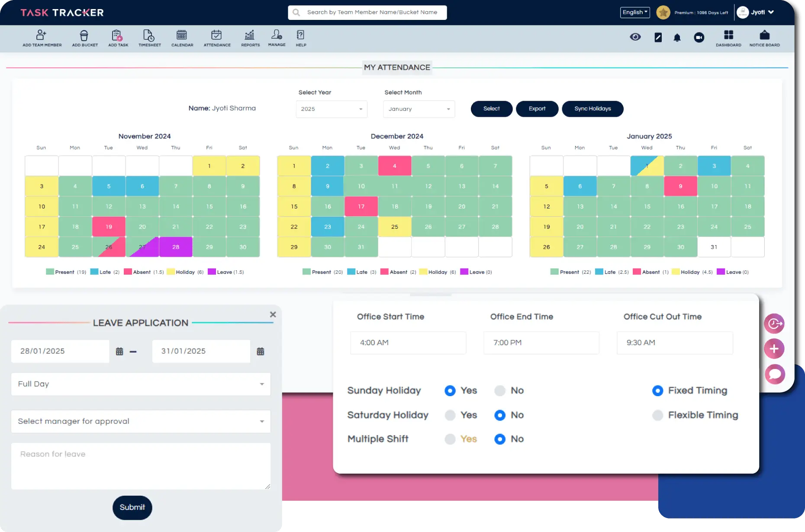Open the Calendar menu item
The width and height of the screenshot is (805, 532).
182,38
